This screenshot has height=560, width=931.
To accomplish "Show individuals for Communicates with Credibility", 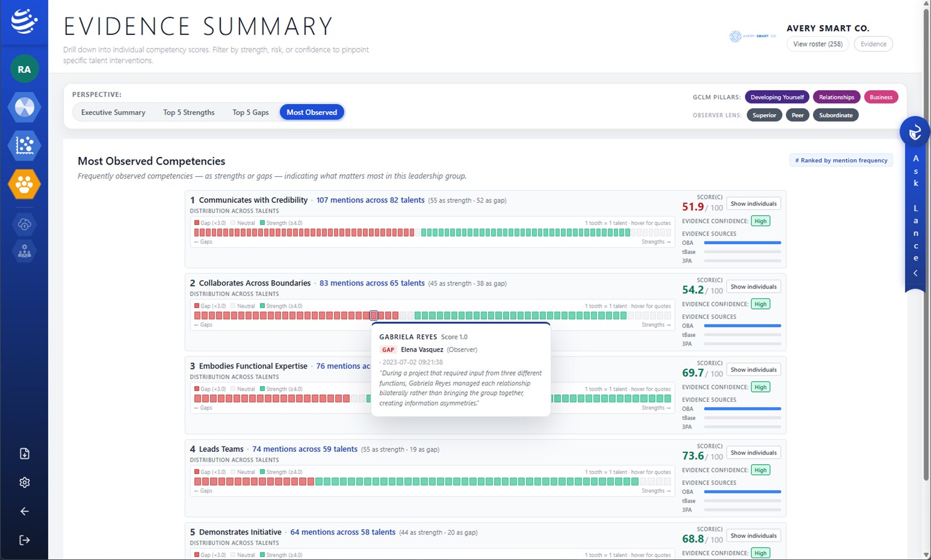I will [754, 204].
